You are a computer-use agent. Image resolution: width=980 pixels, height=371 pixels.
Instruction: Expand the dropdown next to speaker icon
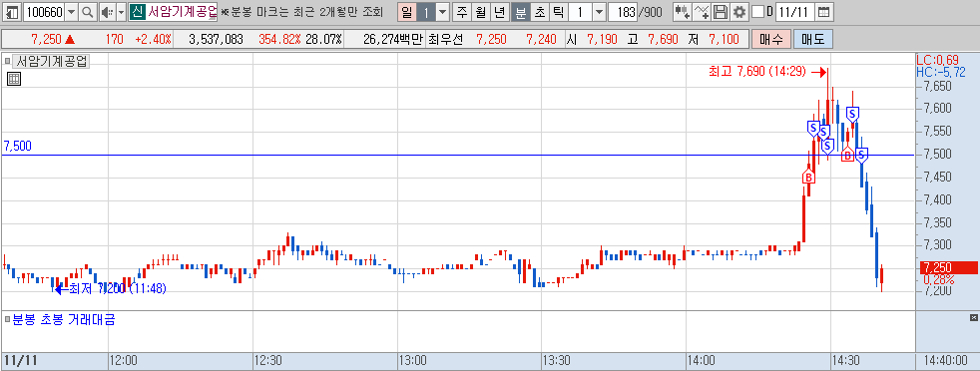(121, 12)
